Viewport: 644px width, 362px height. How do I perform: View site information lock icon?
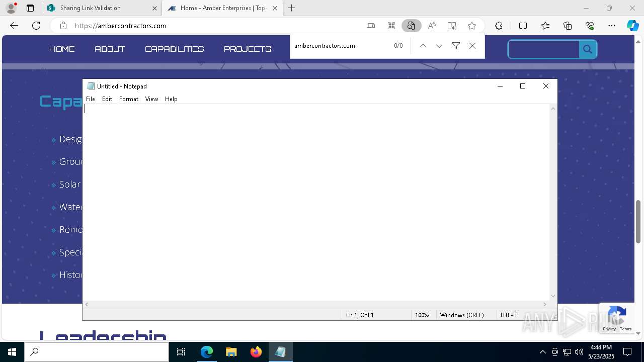click(63, 26)
